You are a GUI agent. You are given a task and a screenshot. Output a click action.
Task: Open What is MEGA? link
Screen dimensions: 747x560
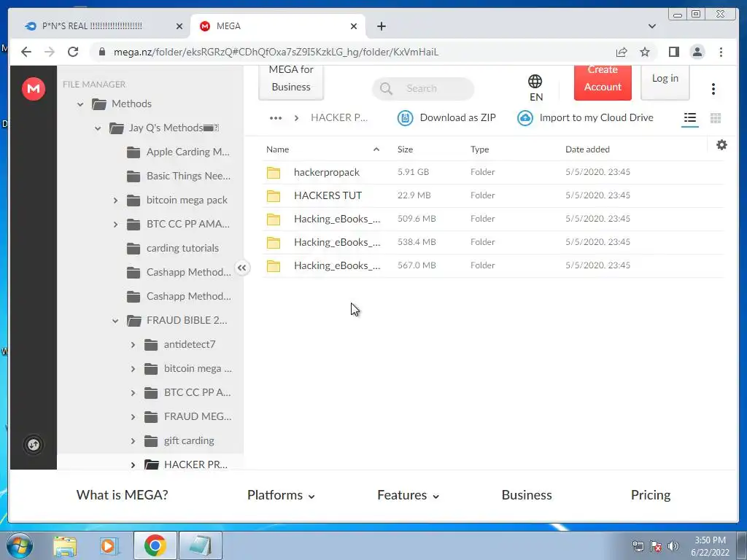[x=123, y=495]
